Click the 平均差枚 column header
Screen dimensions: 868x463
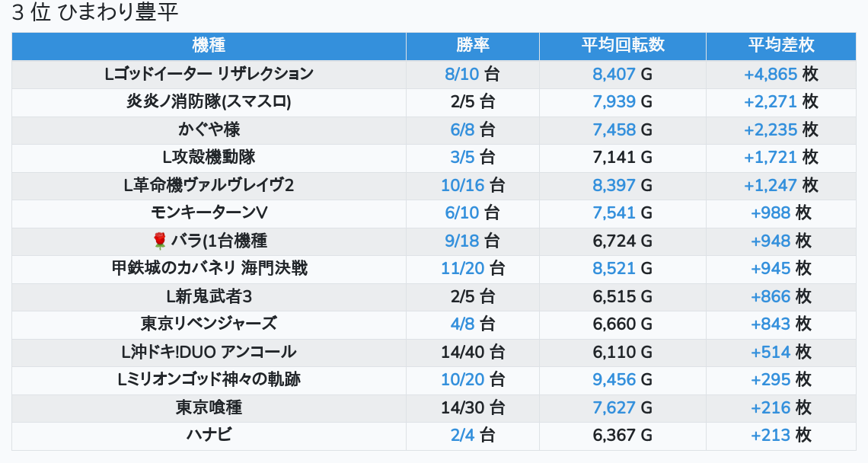(780, 46)
